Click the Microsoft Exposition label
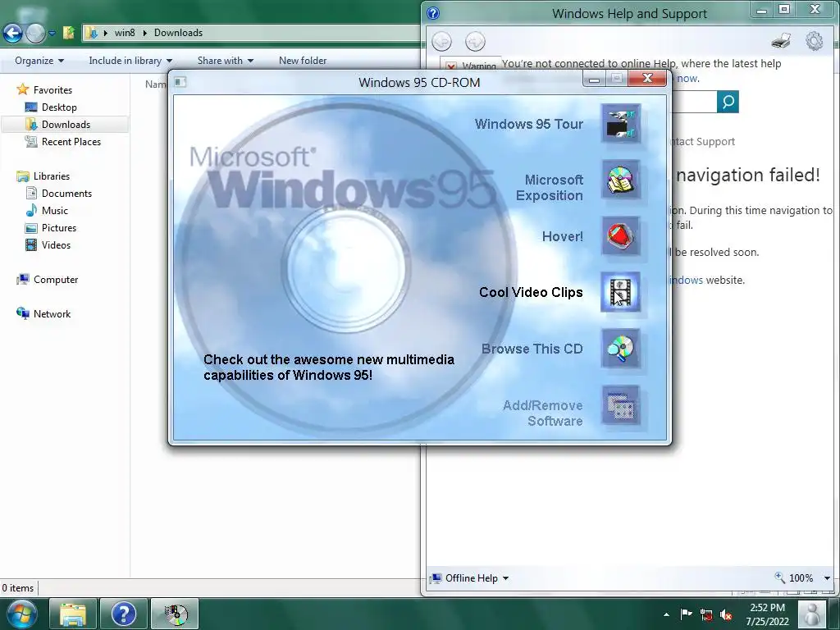Viewport: 840px width, 630px height. pyautogui.click(x=549, y=188)
